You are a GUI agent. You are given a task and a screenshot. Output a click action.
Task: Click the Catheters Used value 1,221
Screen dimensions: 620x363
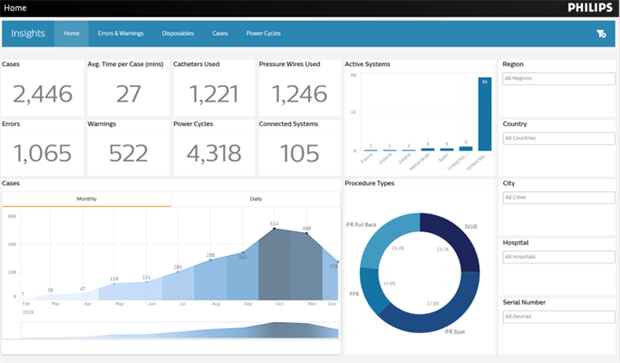(x=214, y=94)
